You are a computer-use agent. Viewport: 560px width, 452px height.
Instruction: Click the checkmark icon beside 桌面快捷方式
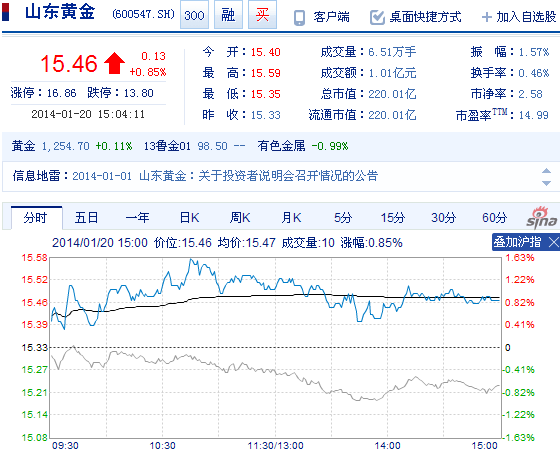pyautogui.click(x=377, y=17)
